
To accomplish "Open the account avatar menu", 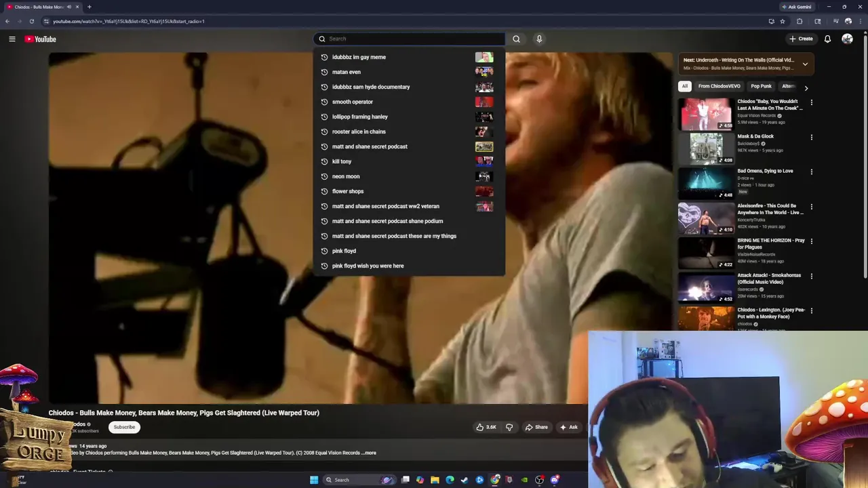I will click(847, 39).
